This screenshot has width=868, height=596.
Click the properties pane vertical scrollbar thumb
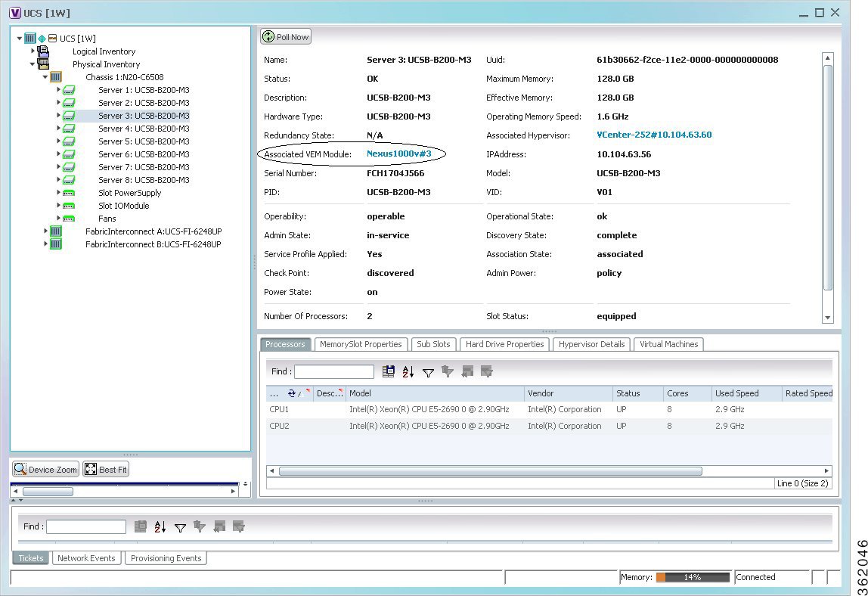tap(828, 177)
